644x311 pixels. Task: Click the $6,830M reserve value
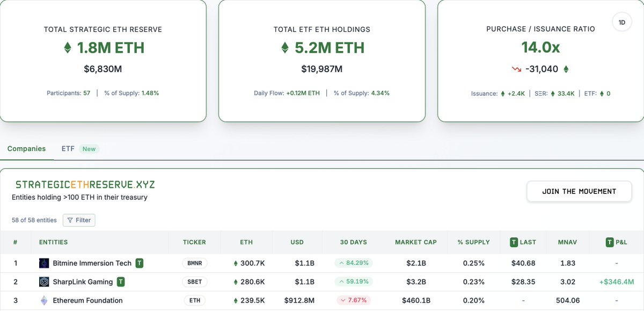(x=103, y=69)
